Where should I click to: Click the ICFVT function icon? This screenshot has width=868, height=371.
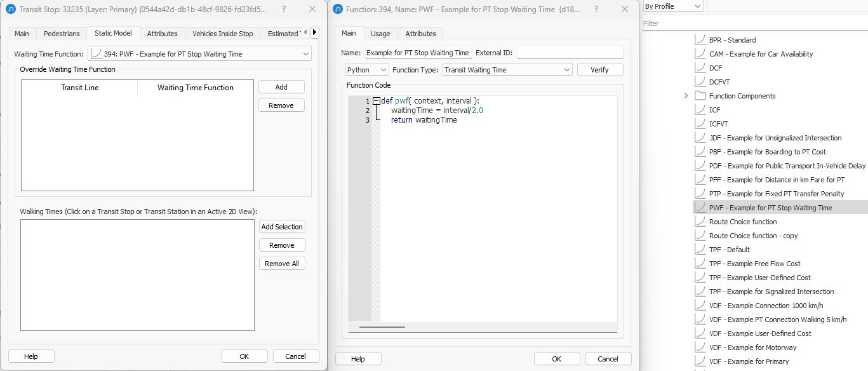pyautogui.click(x=700, y=124)
